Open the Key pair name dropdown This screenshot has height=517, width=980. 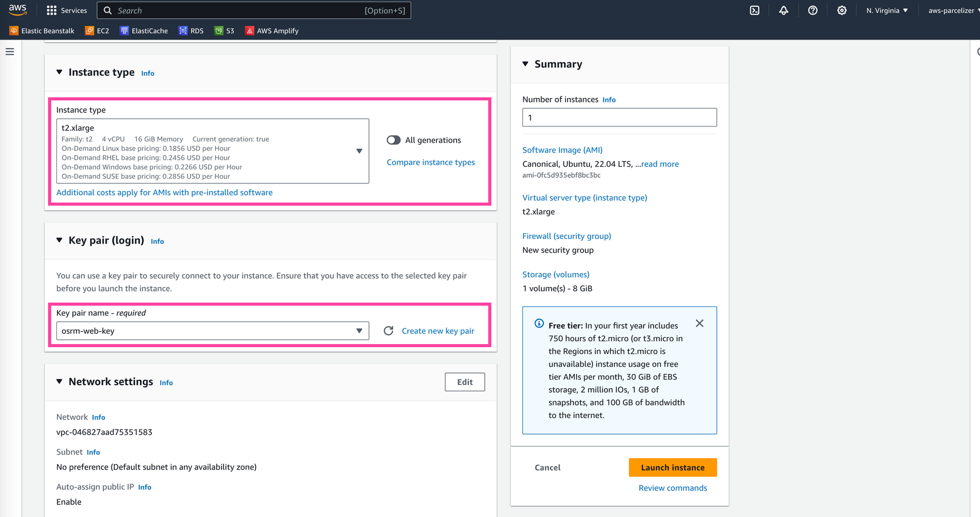[x=360, y=330]
